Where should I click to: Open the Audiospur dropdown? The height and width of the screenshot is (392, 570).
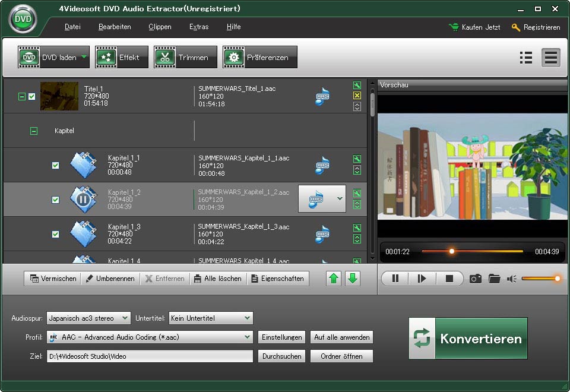coord(88,318)
